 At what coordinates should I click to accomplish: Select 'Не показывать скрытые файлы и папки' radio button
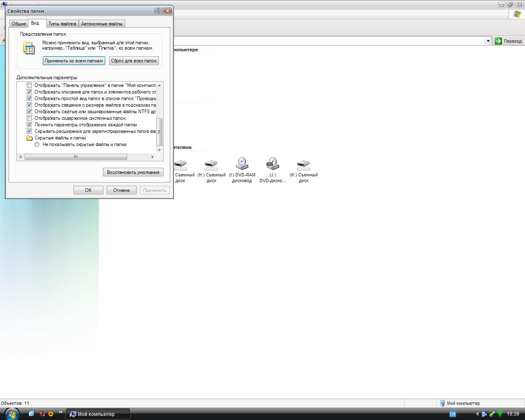[37, 144]
